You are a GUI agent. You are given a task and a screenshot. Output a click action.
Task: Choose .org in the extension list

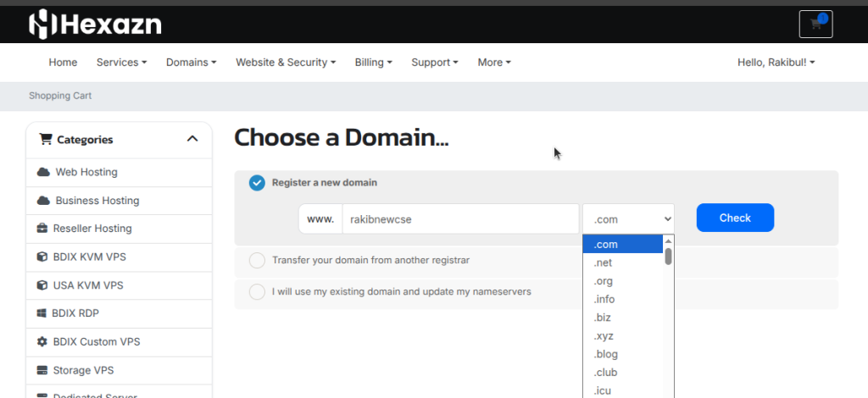623,281
